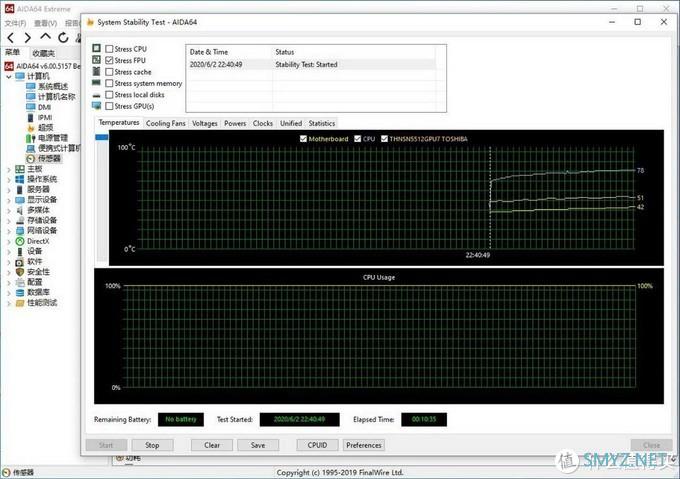Enable the Stress GPU(s) checkbox
Screen dimensions: 680x479
[x=109, y=106]
